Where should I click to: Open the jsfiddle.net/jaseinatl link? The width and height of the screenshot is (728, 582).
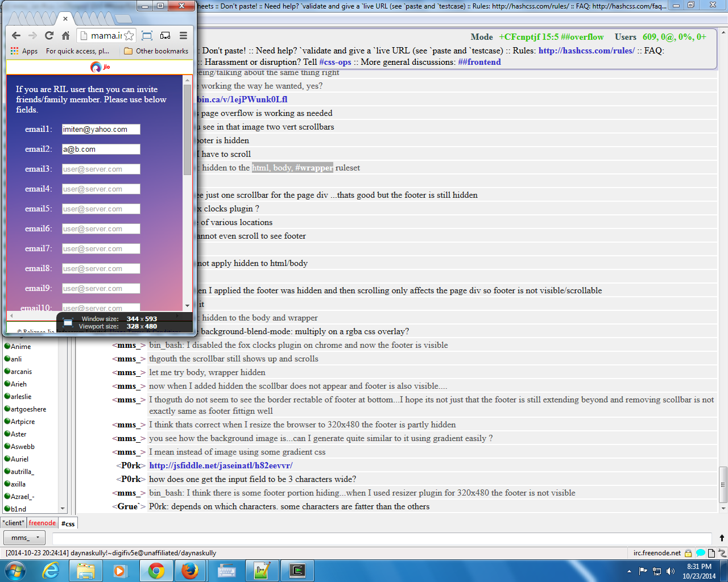221,465
